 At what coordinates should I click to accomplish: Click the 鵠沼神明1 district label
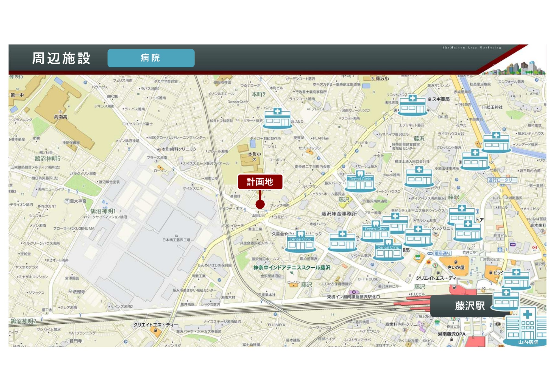(x=103, y=211)
